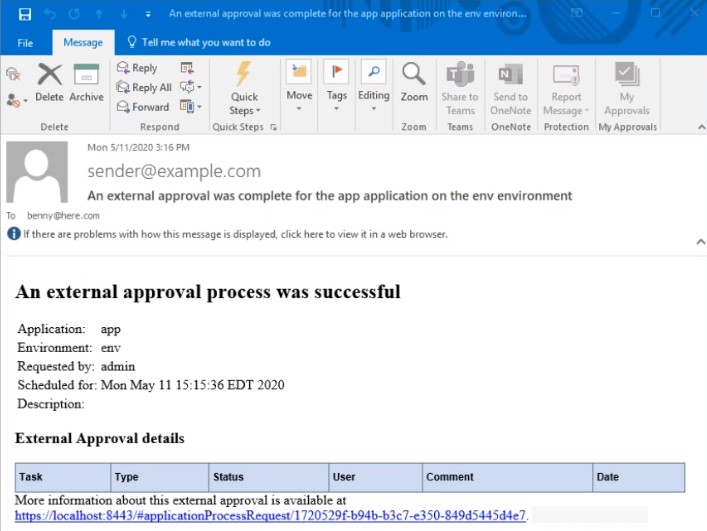Image resolution: width=707 pixels, height=531 pixels.
Task: Click the sender avatar picture
Action: [x=37, y=172]
